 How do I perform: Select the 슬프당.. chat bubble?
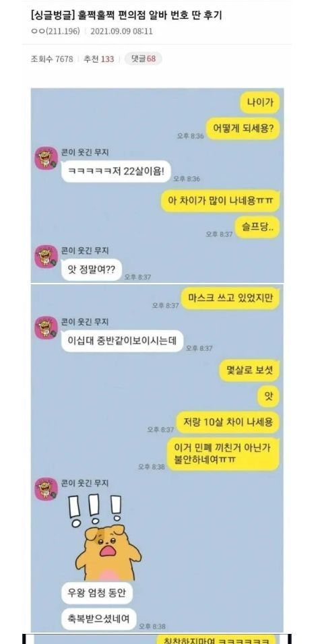pyautogui.click(x=258, y=227)
